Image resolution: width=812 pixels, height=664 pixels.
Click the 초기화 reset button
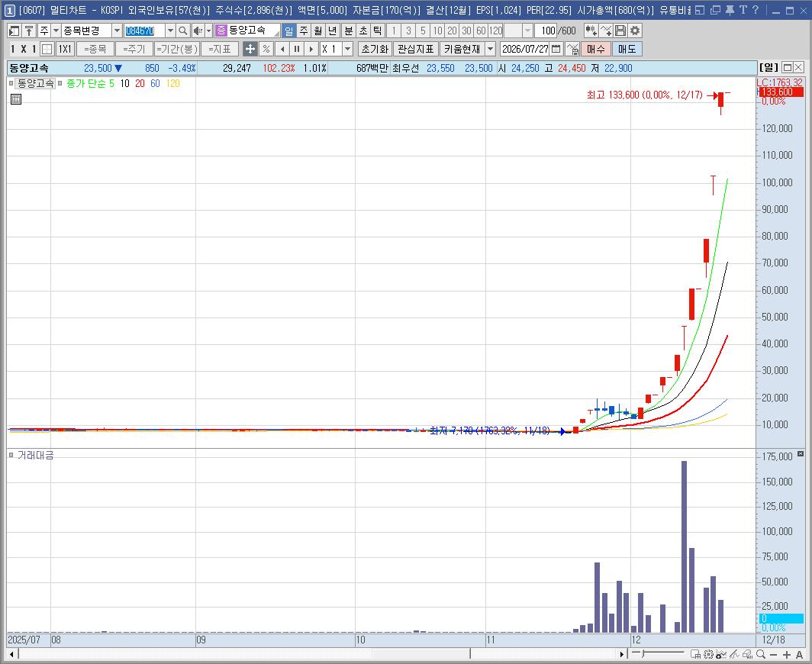coord(375,49)
